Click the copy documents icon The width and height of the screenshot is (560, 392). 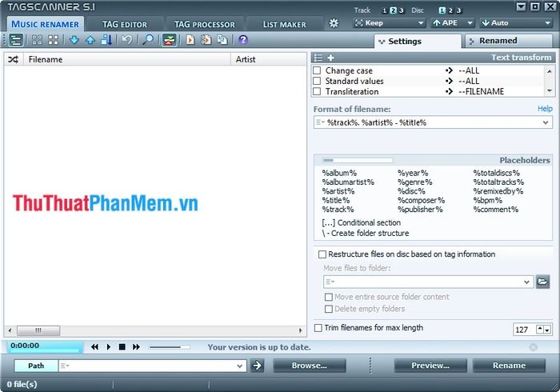(x=222, y=40)
